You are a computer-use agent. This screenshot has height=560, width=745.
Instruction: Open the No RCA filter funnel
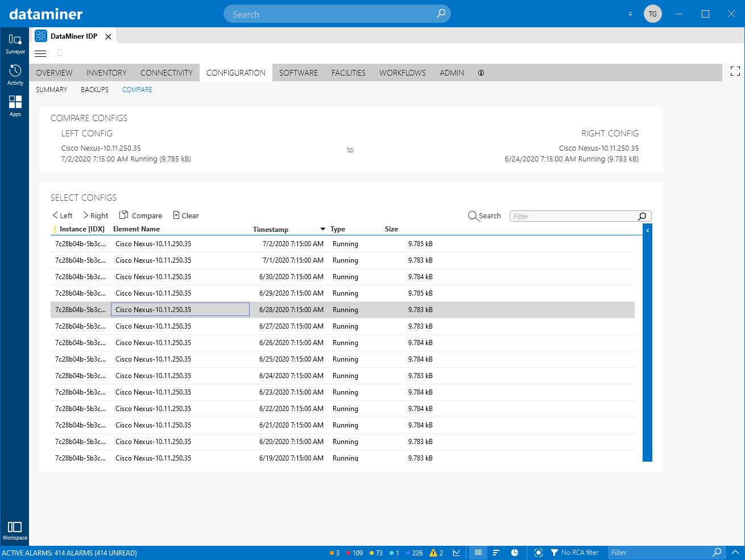pos(554,553)
